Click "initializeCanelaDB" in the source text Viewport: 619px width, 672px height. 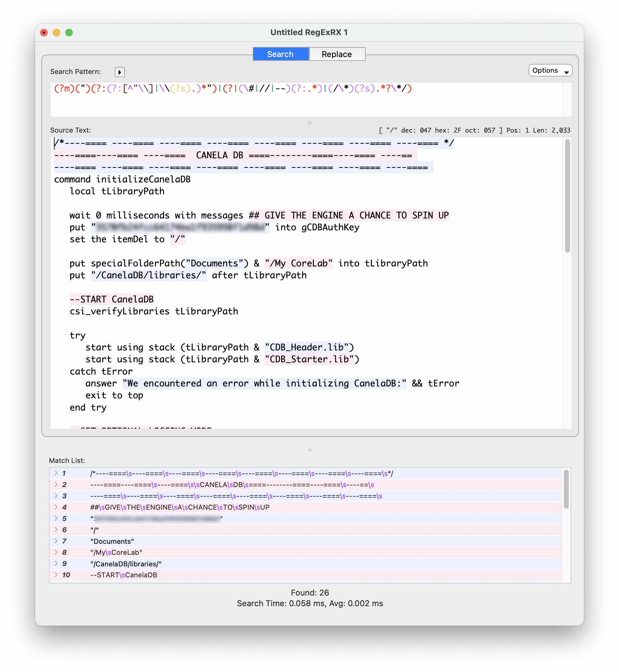click(143, 179)
